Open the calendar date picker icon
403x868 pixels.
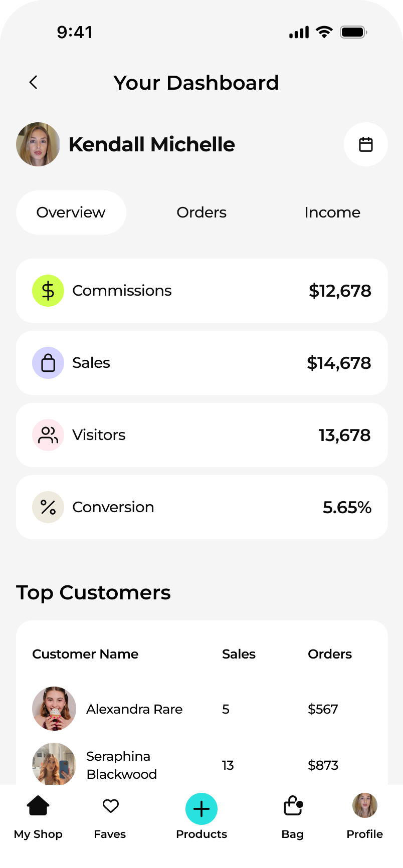point(366,144)
